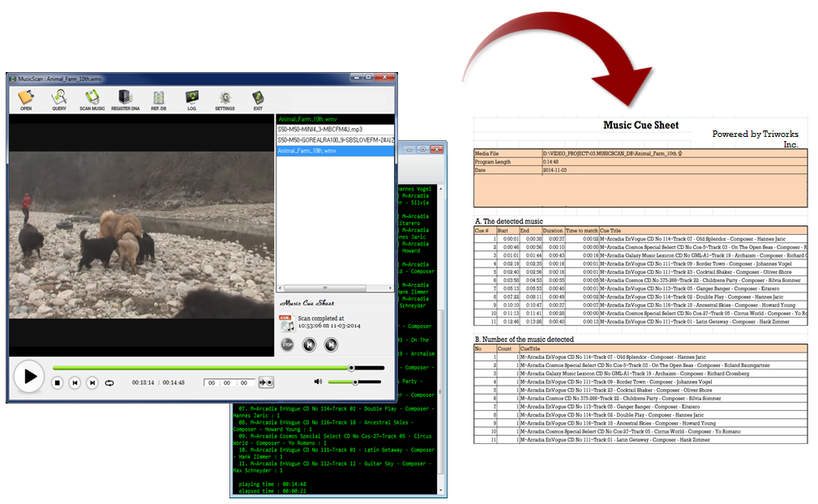Stop playback with the square stop button
The image size is (818, 504).
point(58,382)
